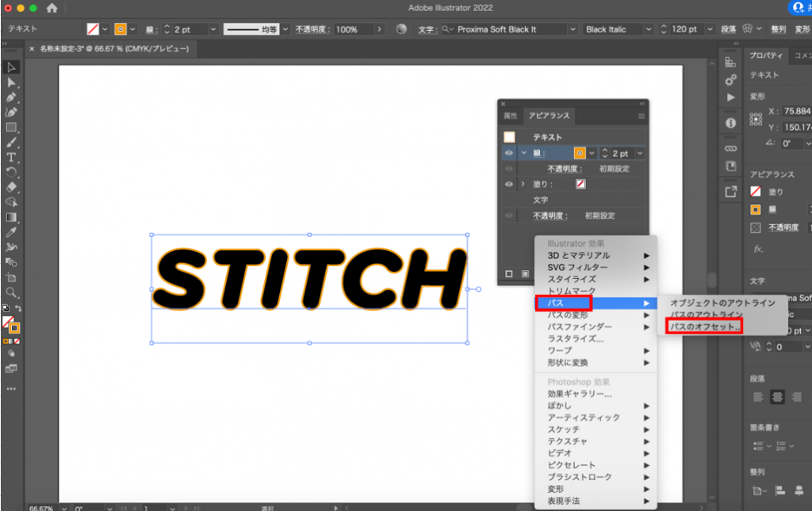
Task: Select the Zoom magnifier tool
Action: click(x=11, y=293)
